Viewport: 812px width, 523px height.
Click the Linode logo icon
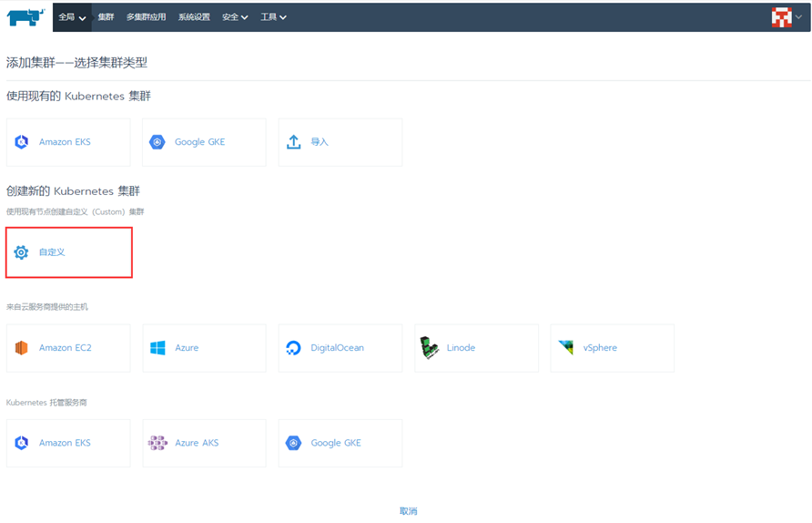pos(430,348)
